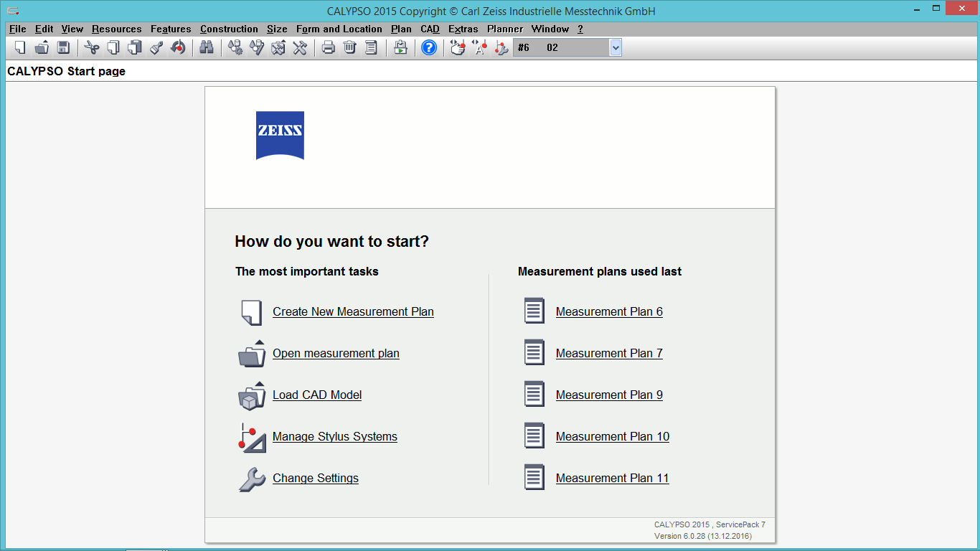Click the clipboard run (green arrow) icon

[x=400, y=47]
